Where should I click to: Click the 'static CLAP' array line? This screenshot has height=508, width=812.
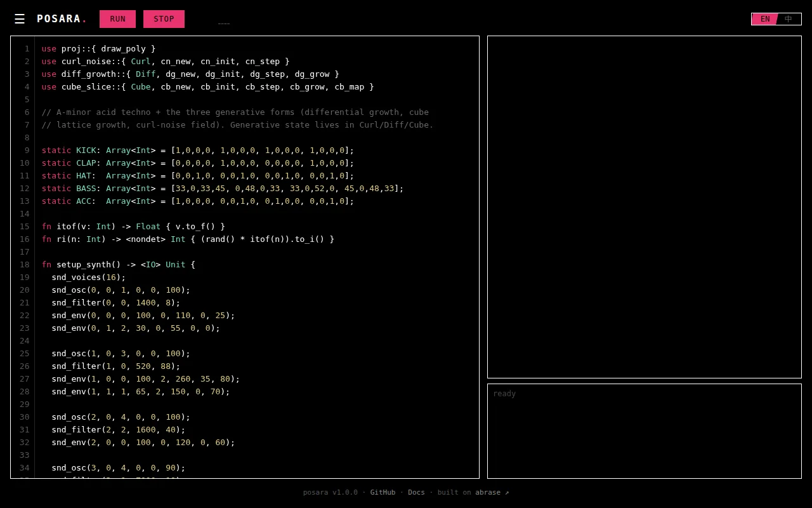pos(198,163)
